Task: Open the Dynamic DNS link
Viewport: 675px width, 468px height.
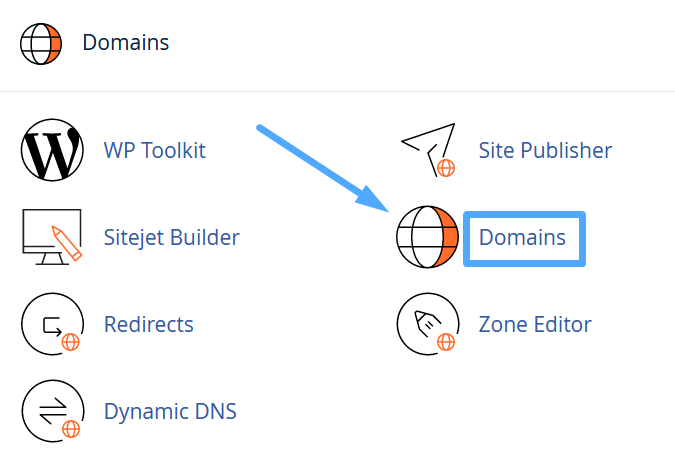Action: pyautogui.click(x=170, y=411)
